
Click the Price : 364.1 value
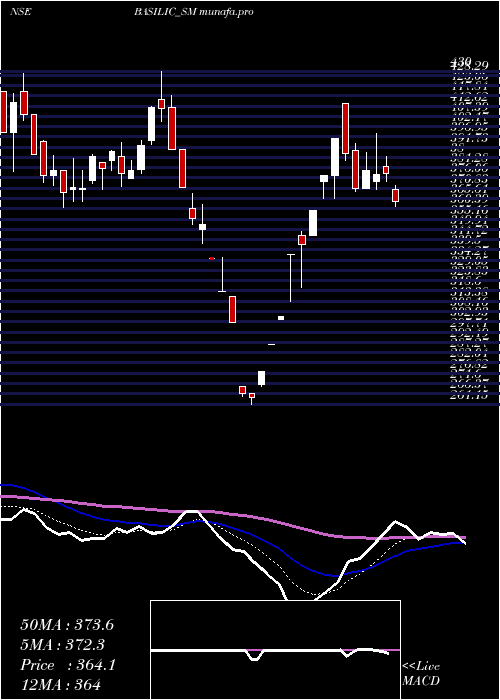pos(68,665)
